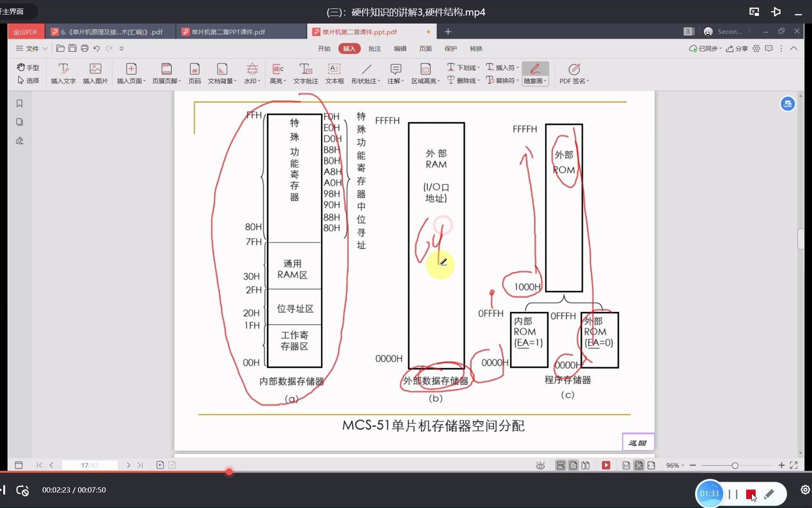Stop recording with red square button

click(x=750, y=494)
